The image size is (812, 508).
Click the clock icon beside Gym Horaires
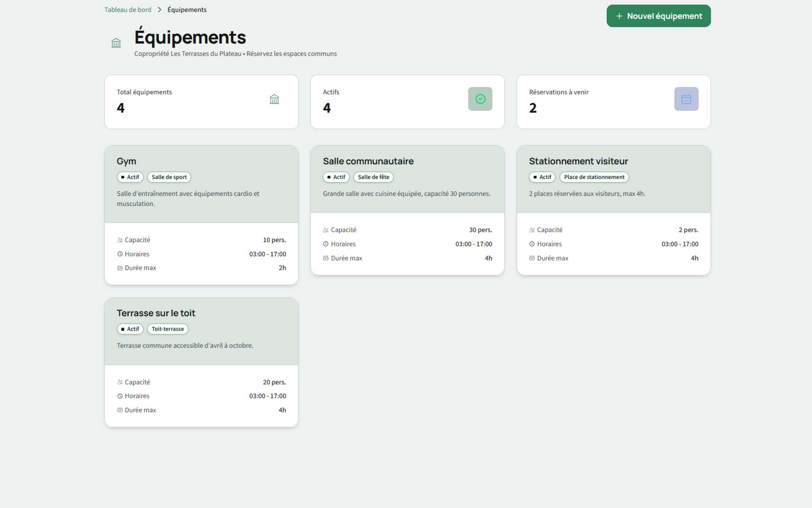120,254
